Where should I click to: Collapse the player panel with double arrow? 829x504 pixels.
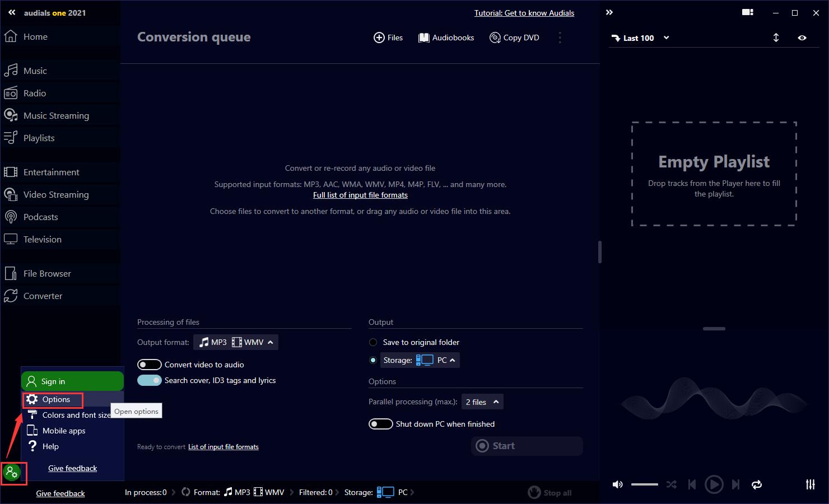(609, 12)
